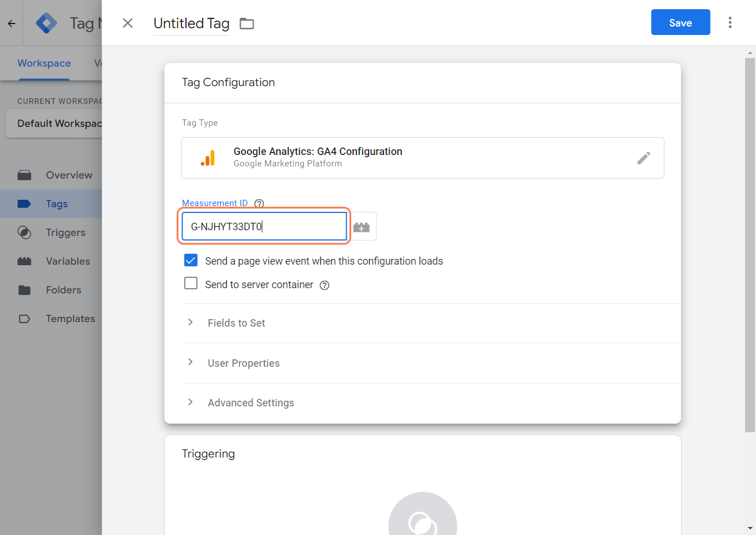
Task: Click the Folders sidebar icon
Action: point(24,290)
